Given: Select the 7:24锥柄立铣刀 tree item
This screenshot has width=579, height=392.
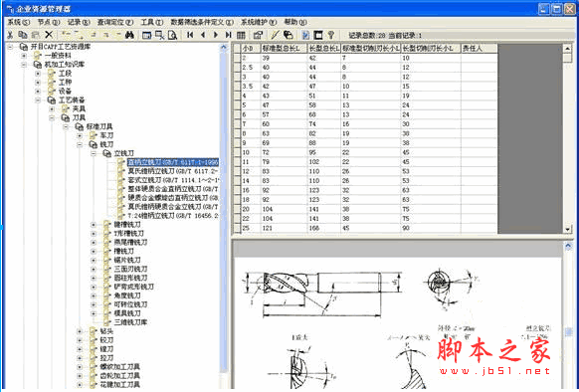Looking at the screenshot, I should pos(173,215).
